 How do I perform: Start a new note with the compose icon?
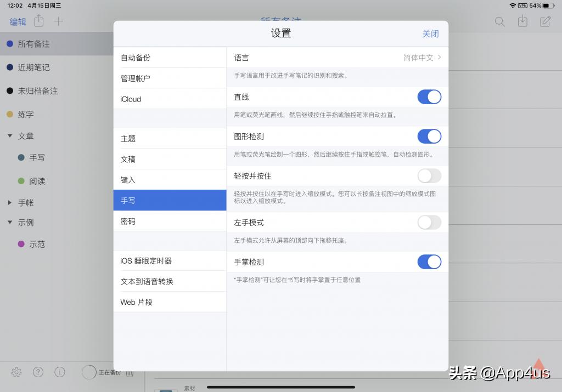pos(544,21)
